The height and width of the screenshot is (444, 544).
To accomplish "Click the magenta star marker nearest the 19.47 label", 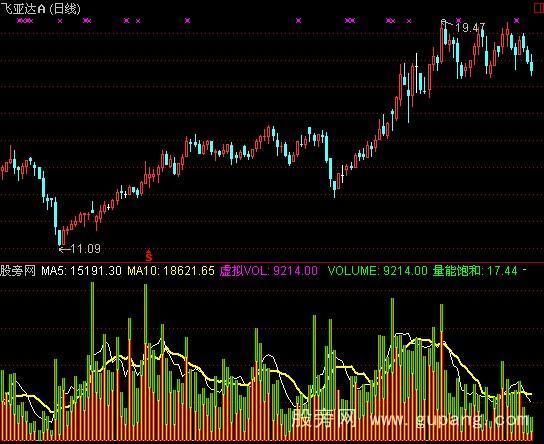I will click(458, 20).
